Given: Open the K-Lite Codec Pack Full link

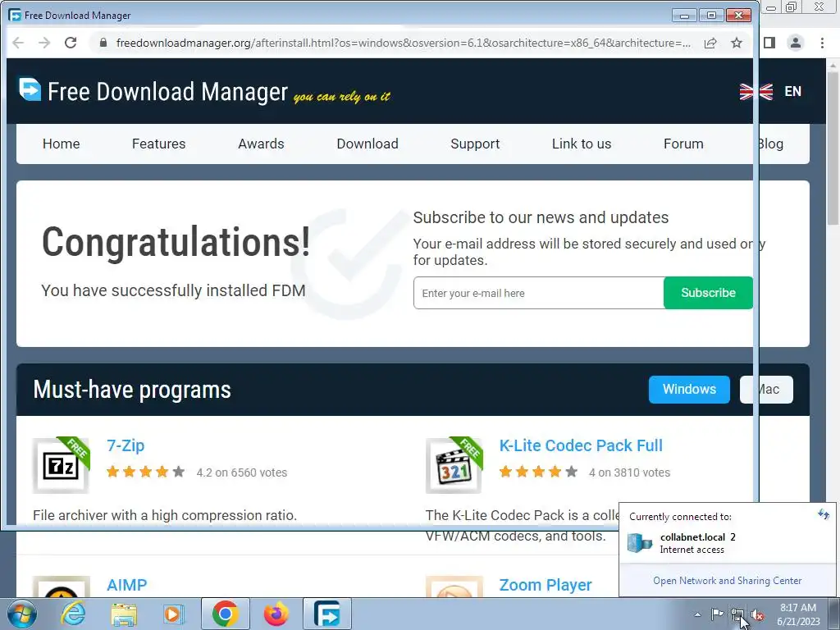Looking at the screenshot, I should tap(581, 445).
